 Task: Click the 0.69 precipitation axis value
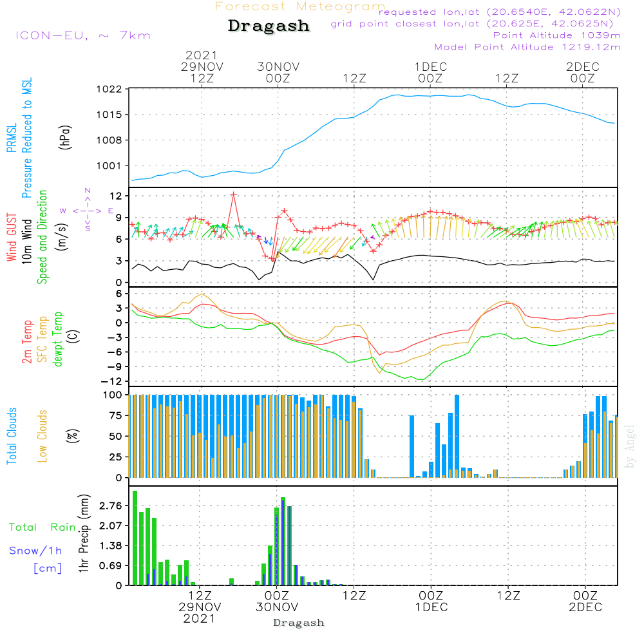111,566
